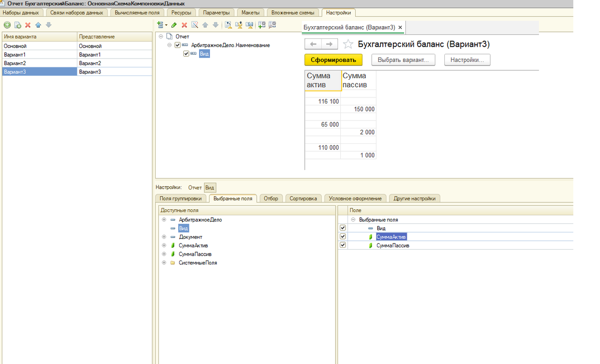Image resolution: width=600 pixels, height=364 pixels.
Task: Open the Сортировка tab
Action: [303, 199]
